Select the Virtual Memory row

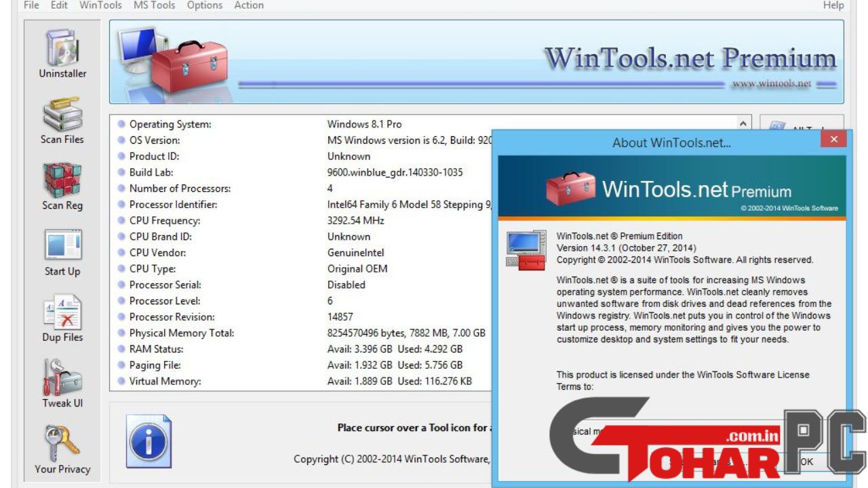pos(301,382)
